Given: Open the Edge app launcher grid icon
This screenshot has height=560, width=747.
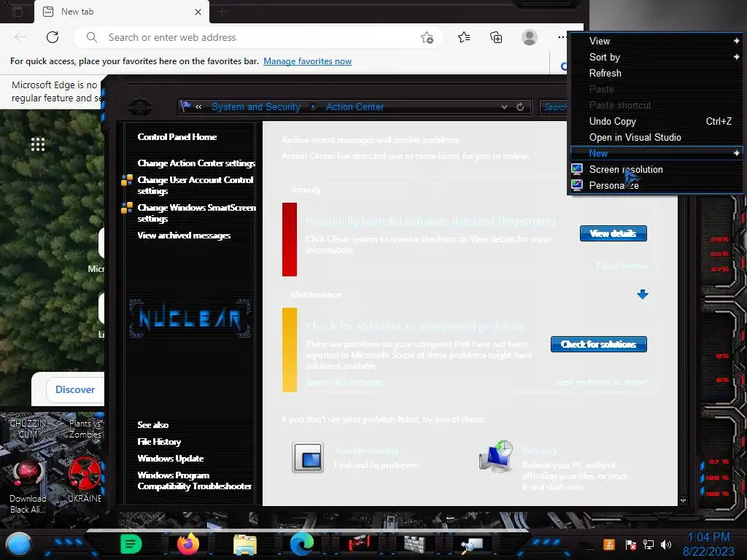Looking at the screenshot, I should click(38, 144).
